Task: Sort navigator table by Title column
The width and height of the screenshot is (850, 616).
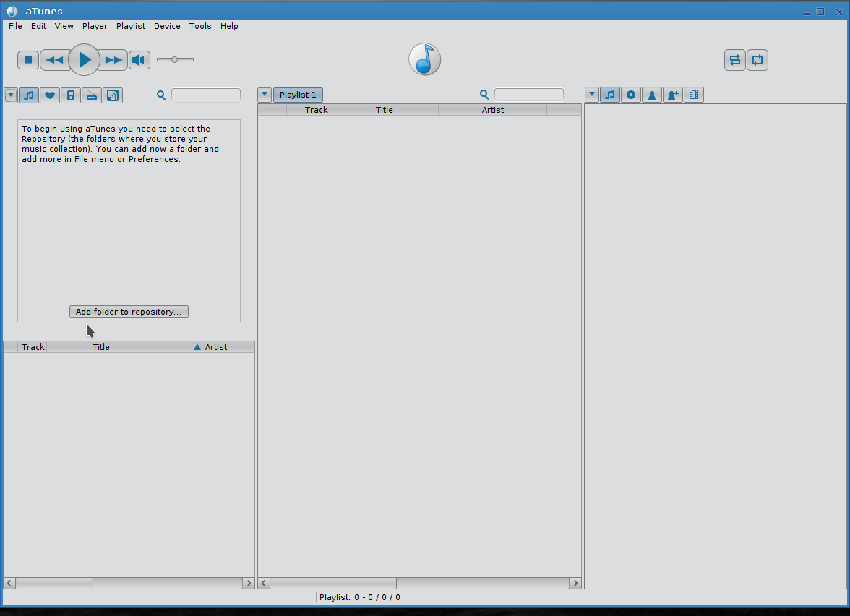Action: (101, 347)
